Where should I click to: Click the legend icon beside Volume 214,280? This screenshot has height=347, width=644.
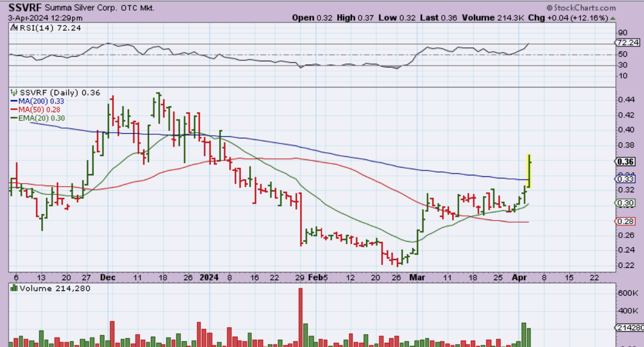pyautogui.click(x=14, y=288)
